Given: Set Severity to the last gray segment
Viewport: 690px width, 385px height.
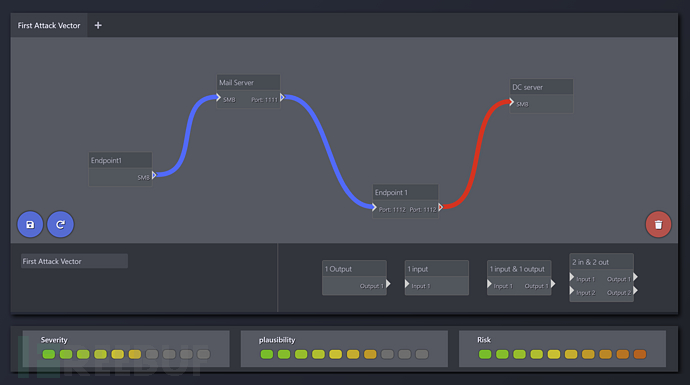Looking at the screenshot, I should pos(203,354).
